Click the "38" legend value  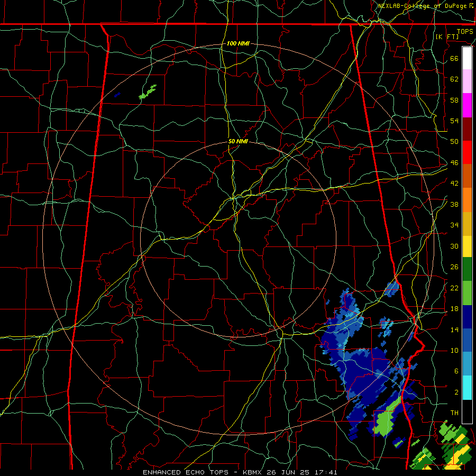(x=454, y=204)
